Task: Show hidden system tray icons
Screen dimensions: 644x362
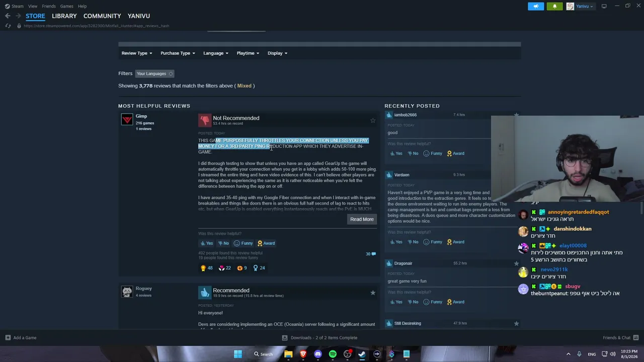Action: (x=569, y=354)
